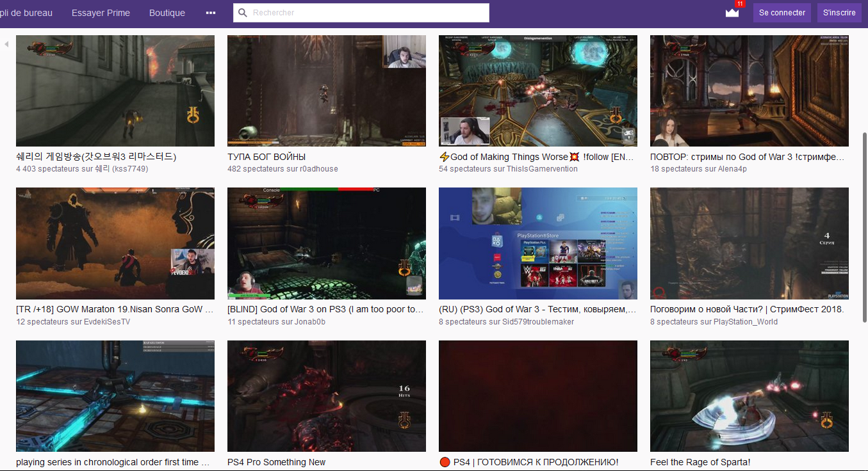This screenshot has width=868, height=471.
Task: Click the title 'PS4 Pro Something New'
Action: 277,462
